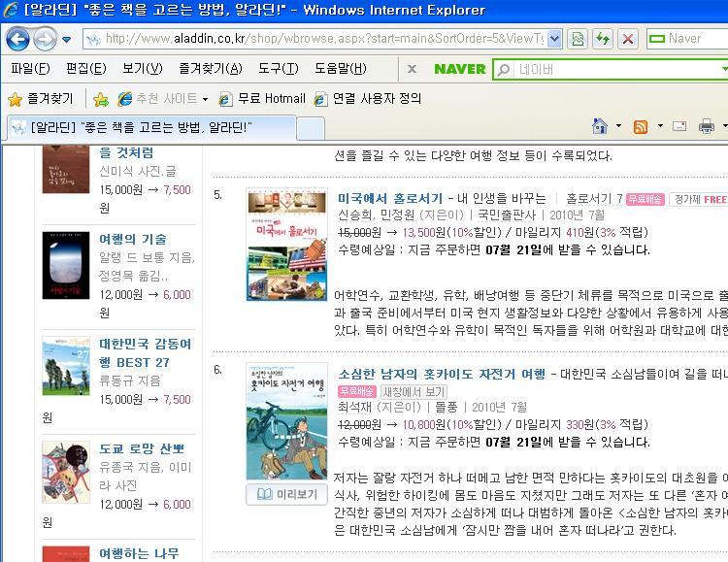Click the 홋카이도 자전거 여행 cover image
728x562 pixels.
286,421
